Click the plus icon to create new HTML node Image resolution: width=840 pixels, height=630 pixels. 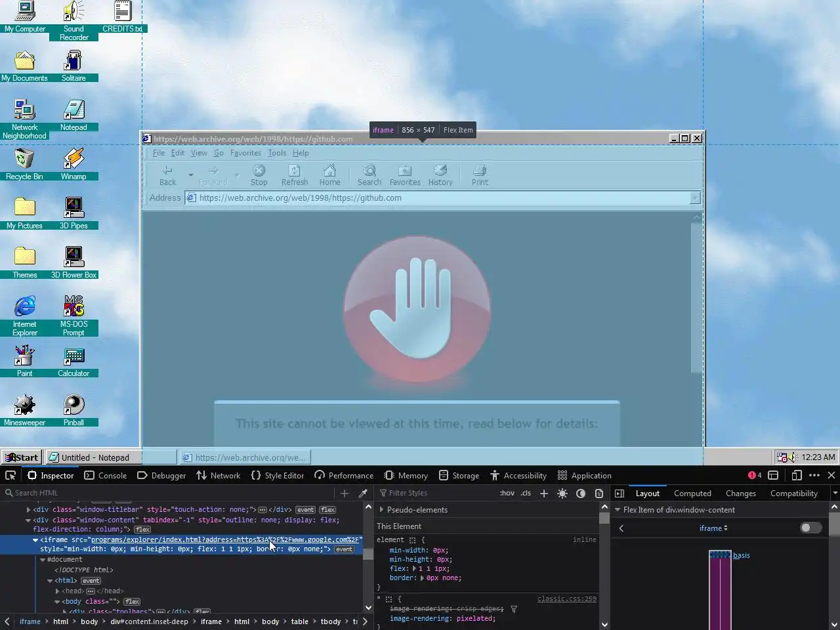345,493
